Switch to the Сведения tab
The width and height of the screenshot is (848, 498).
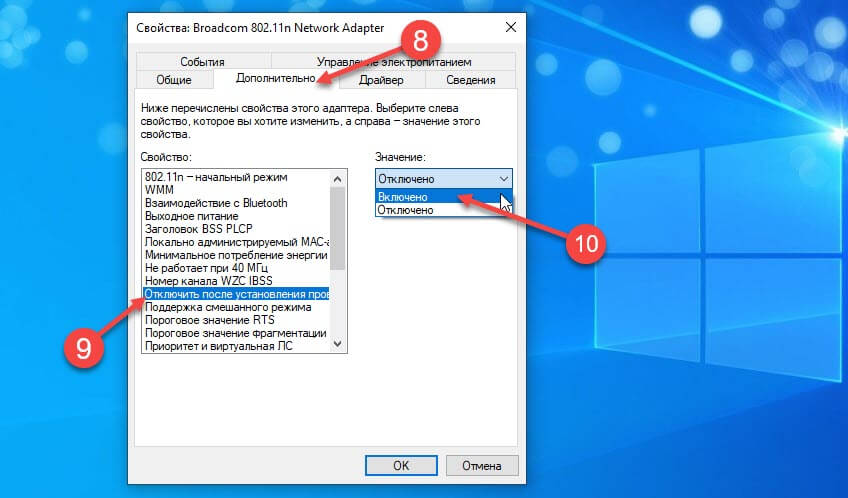tap(471, 79)
